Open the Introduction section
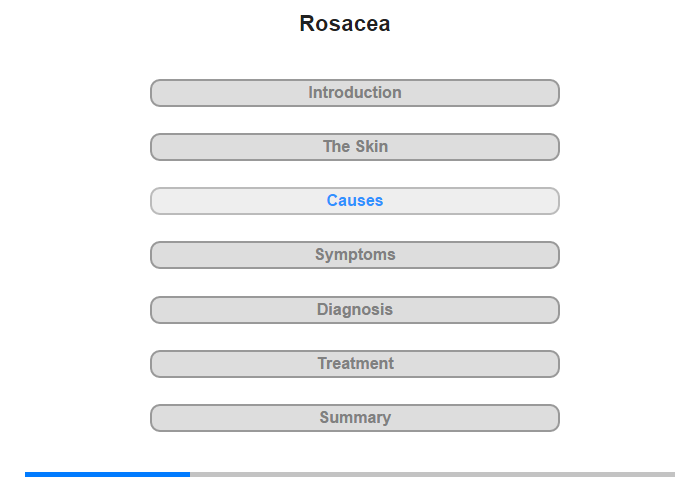700x480 pixels. pyautogui.click(x=354, y=93)
